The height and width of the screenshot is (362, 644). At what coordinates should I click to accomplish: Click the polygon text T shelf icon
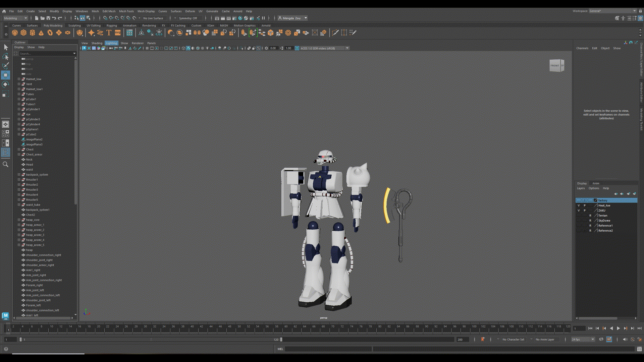pos(109,33)
